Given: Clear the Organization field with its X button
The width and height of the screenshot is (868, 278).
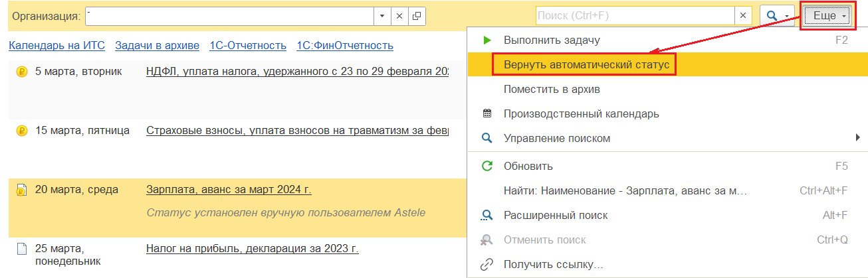Looking at the screenshot, I should coord(399,16).
